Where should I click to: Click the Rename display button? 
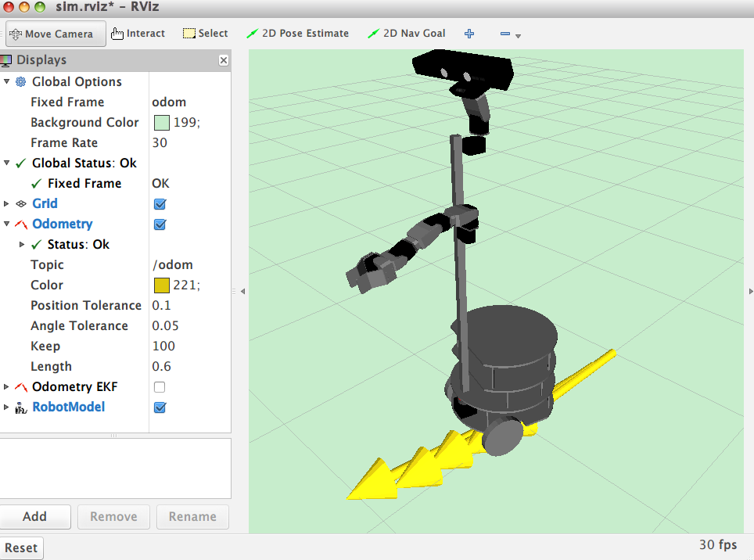[192, 517]
